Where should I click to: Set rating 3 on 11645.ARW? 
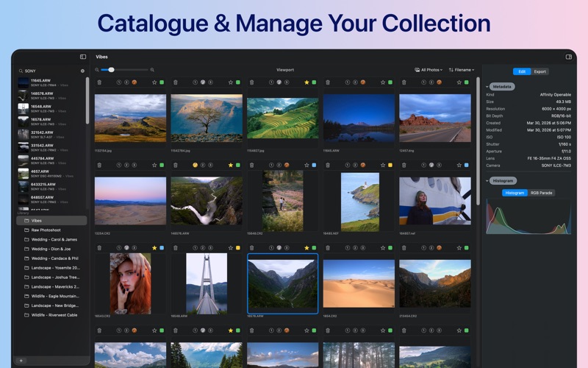coord(362,82)
